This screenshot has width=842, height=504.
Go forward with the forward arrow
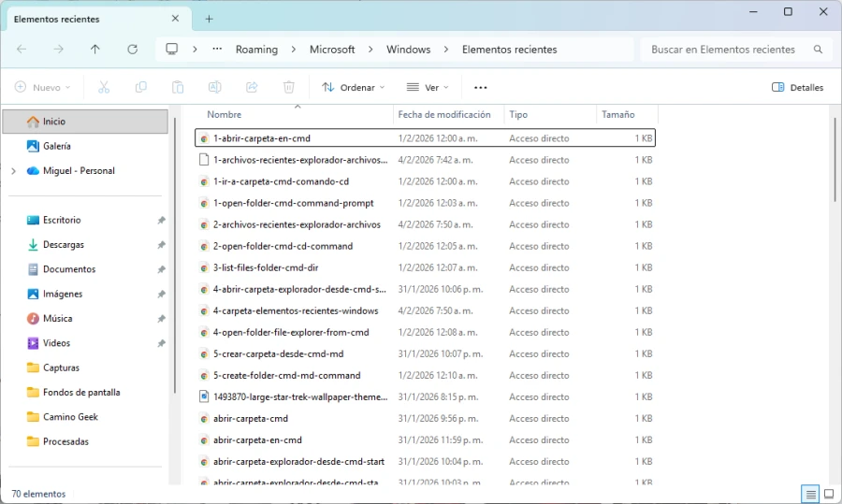click(59, 50)
